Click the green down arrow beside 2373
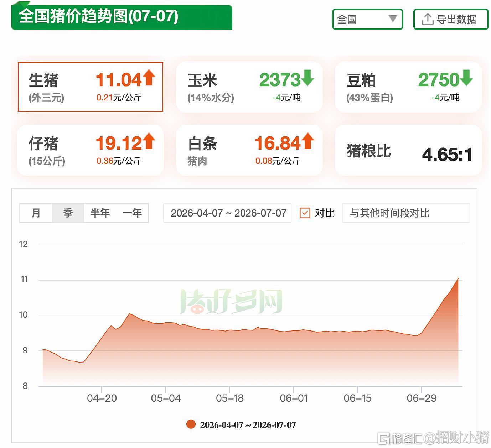491x448 pixels. tap(307, 78)
